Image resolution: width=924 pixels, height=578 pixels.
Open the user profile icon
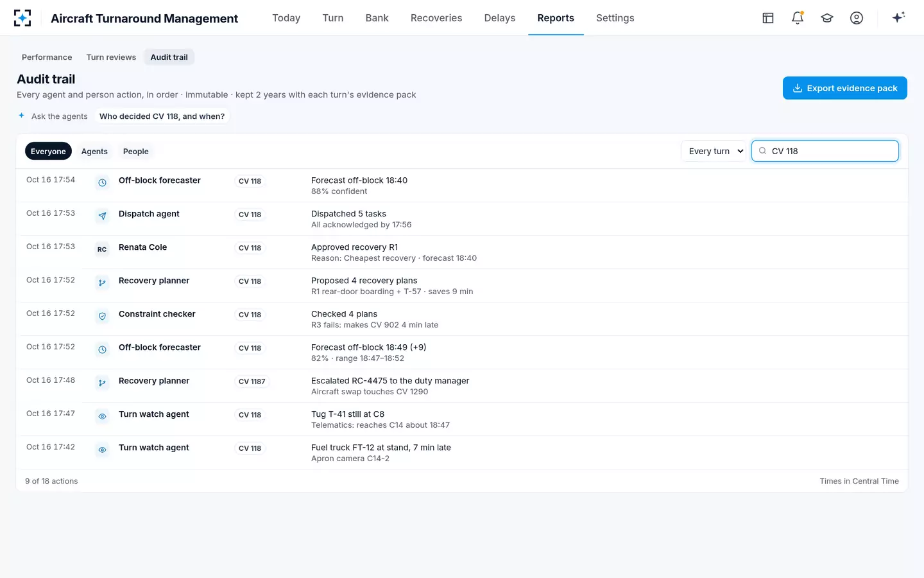click(x=857, y=18)
